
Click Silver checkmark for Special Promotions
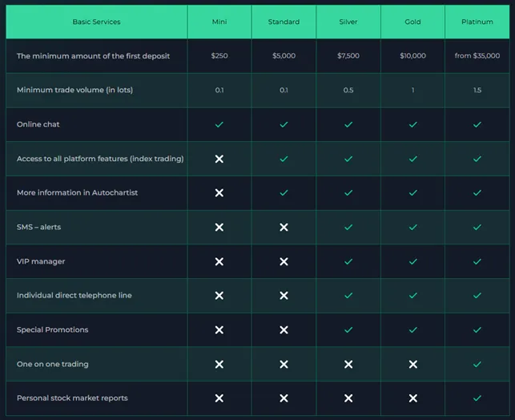(x=348, y=329)
